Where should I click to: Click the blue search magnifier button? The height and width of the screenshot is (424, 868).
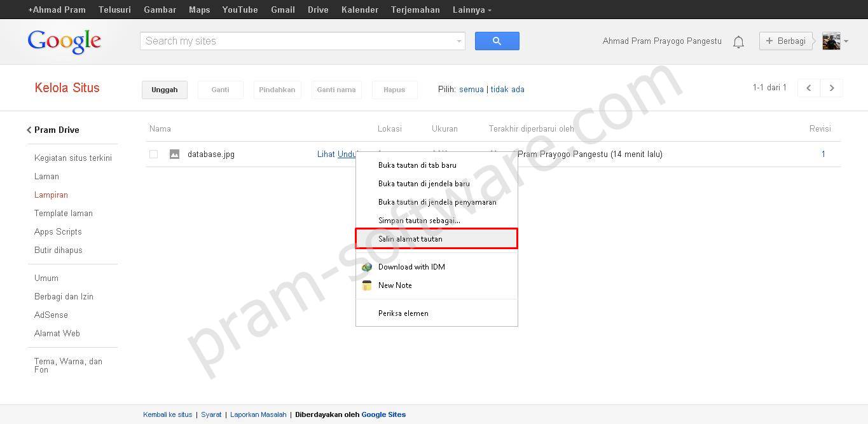(497, 41)
